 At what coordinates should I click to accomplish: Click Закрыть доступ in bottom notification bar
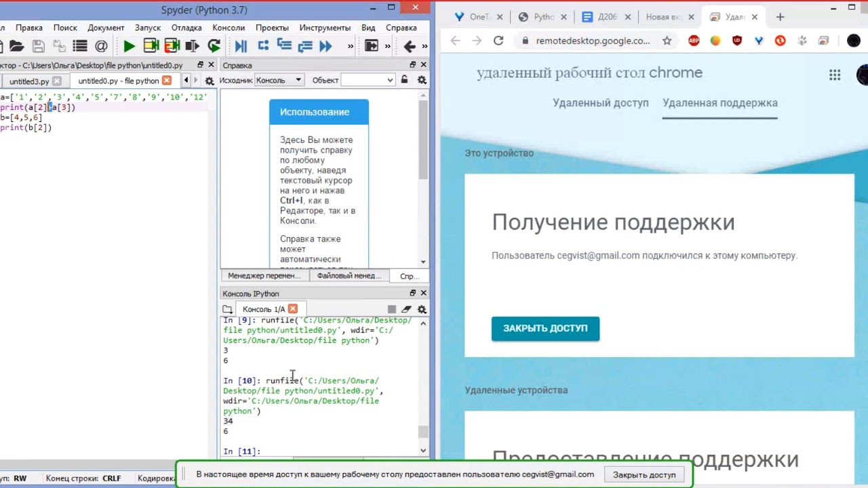click(644, 474)
